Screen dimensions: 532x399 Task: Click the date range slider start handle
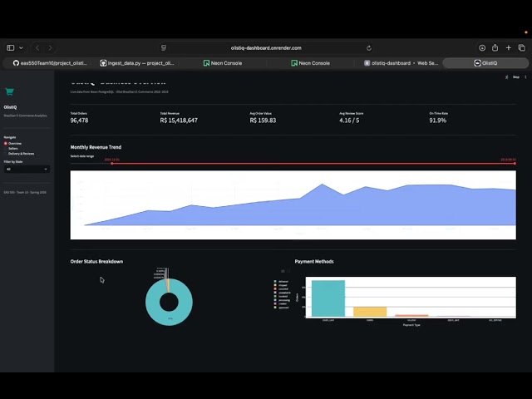[112, 164]
